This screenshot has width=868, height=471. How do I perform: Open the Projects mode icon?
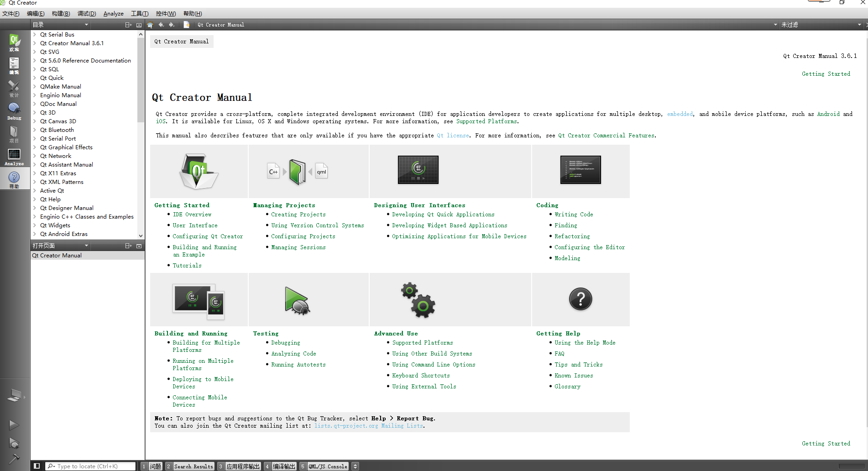tap(14, 134)
